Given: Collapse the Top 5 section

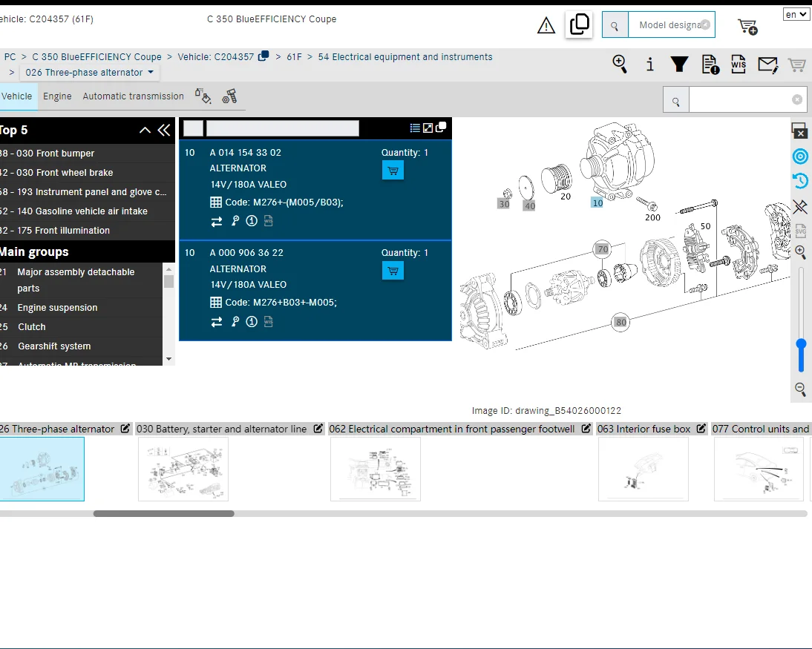Looking at the screenshot, I should pyautogui.click(x=145, y=131).
